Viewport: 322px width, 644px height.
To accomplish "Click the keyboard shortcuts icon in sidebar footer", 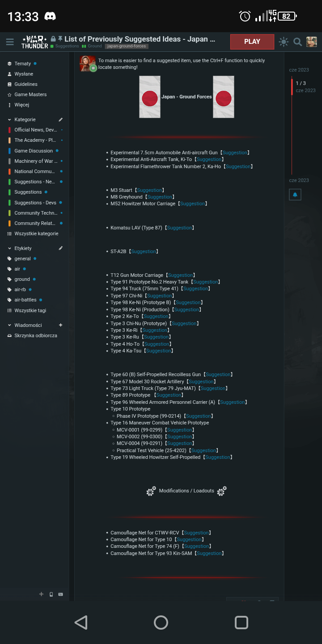I will [61, 594].
